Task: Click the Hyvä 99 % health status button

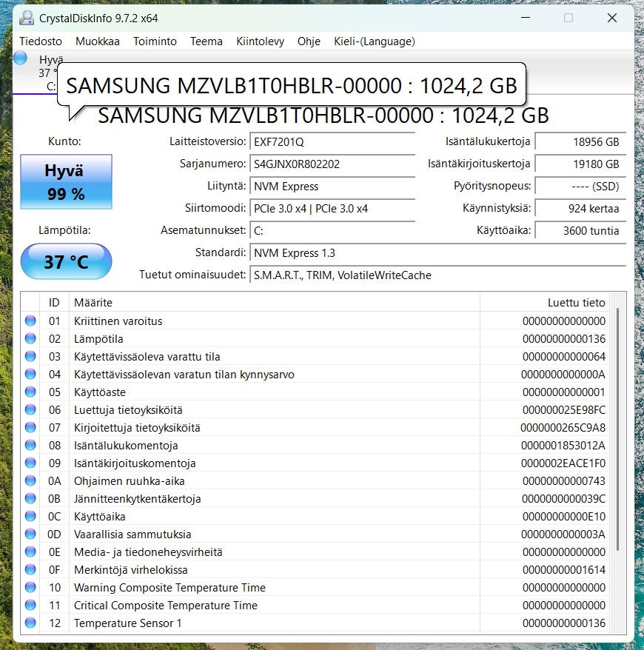Action: (x=67, y=181)
